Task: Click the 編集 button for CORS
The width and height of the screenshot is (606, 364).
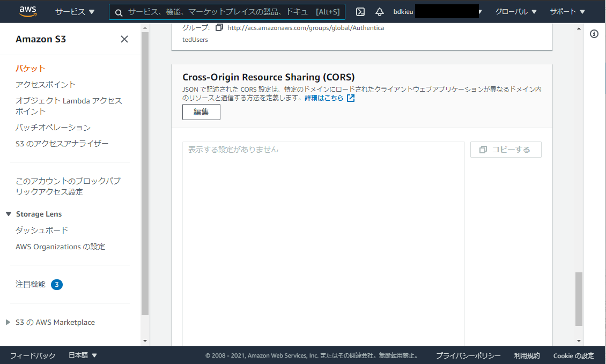Action: tap(201, 112)
